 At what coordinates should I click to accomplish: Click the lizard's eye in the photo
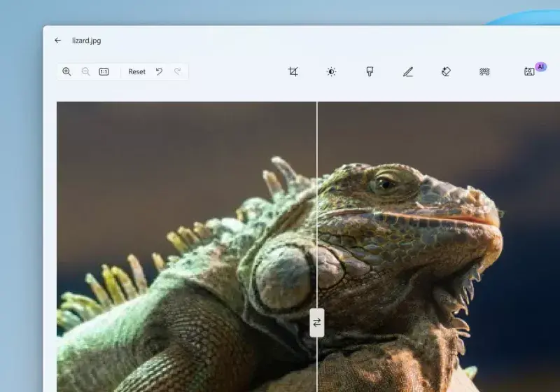[384, 183]
